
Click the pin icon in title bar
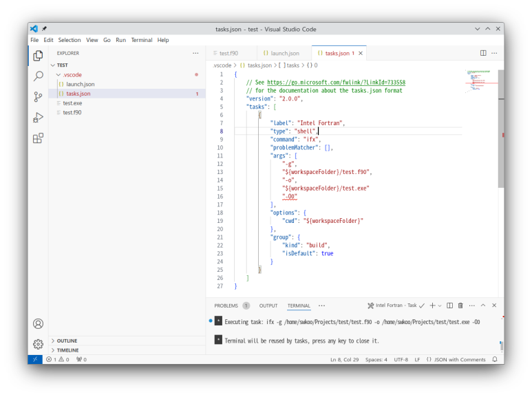tap(44, 29)
